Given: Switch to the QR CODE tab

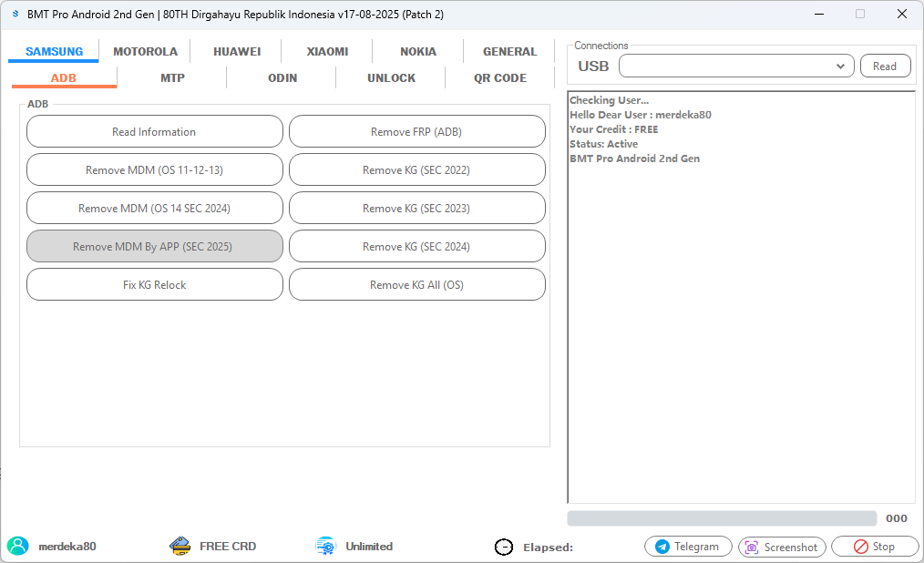Looking at the screenshot, I should click(x=499, y=77).
